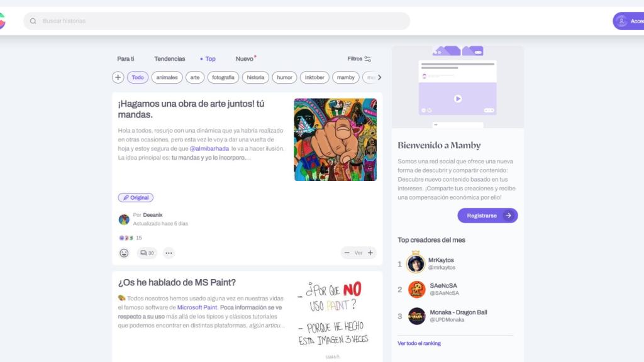Open the three-dot options menu on the post
Viewport: 644px width, 362px height.
[168, 253]
